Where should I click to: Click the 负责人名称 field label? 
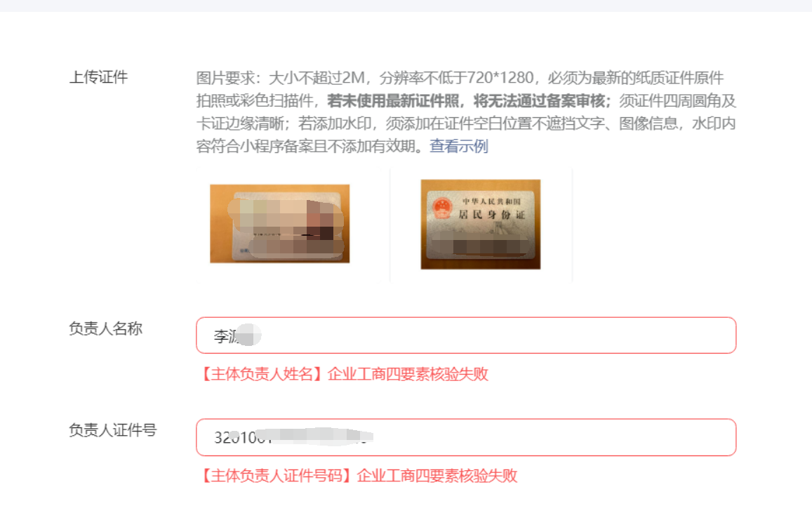click(106, 328)
